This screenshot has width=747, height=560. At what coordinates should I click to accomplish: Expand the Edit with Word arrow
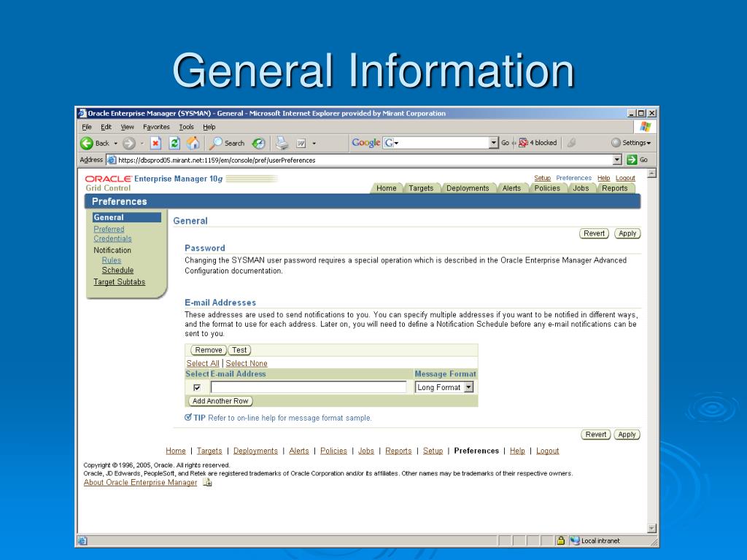314,144
